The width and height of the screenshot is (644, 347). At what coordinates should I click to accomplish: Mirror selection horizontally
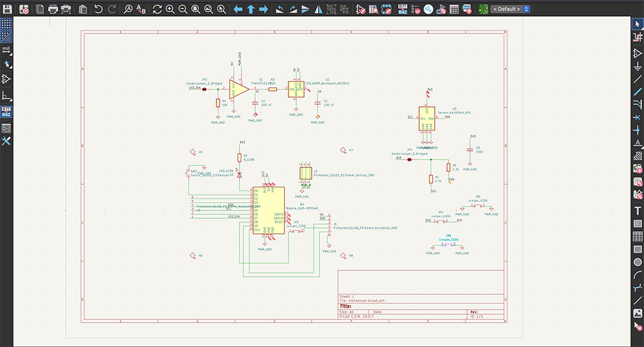coord(318,9)
